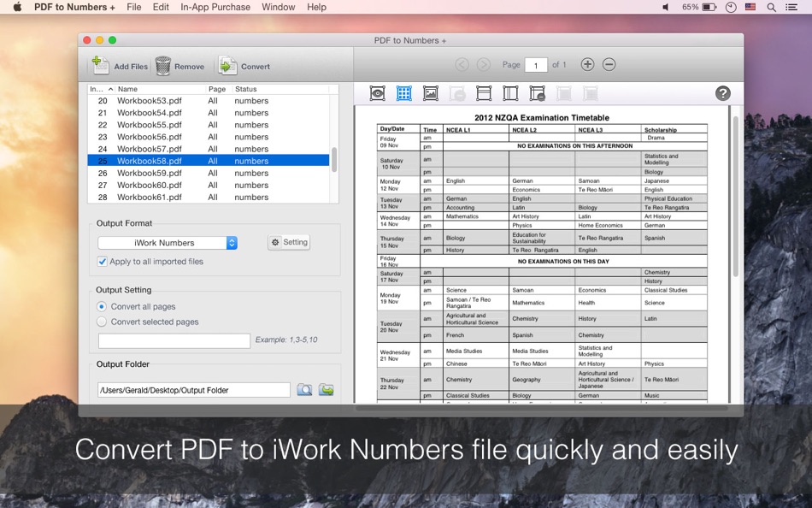
Task: Click the Setting button
Action: point(289,242)
